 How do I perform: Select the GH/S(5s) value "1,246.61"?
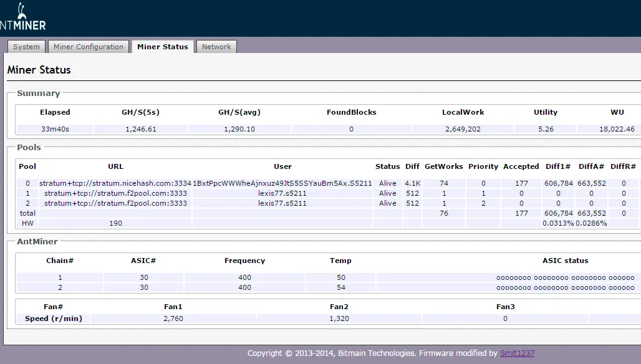[x=141, y=129]
